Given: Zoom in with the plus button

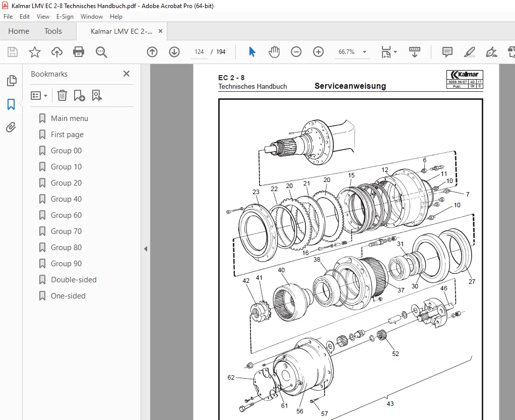Looking at the screenshot, I should pos(318,52).
